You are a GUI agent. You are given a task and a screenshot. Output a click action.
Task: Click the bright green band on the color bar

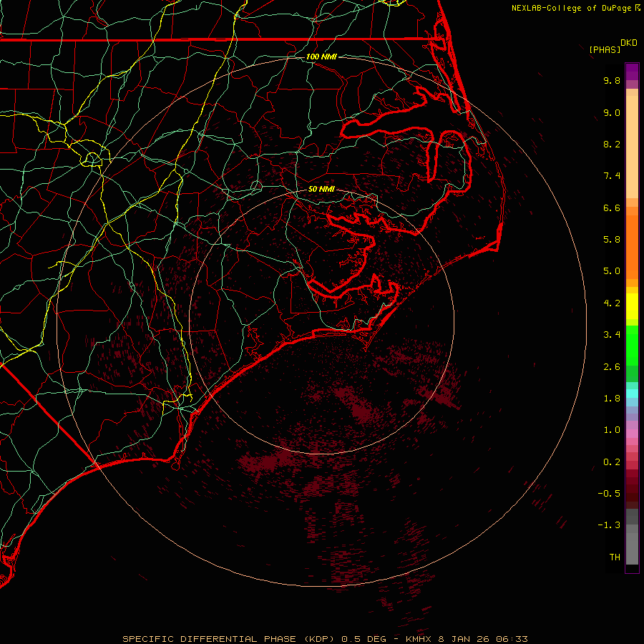(x=632, y=345)
